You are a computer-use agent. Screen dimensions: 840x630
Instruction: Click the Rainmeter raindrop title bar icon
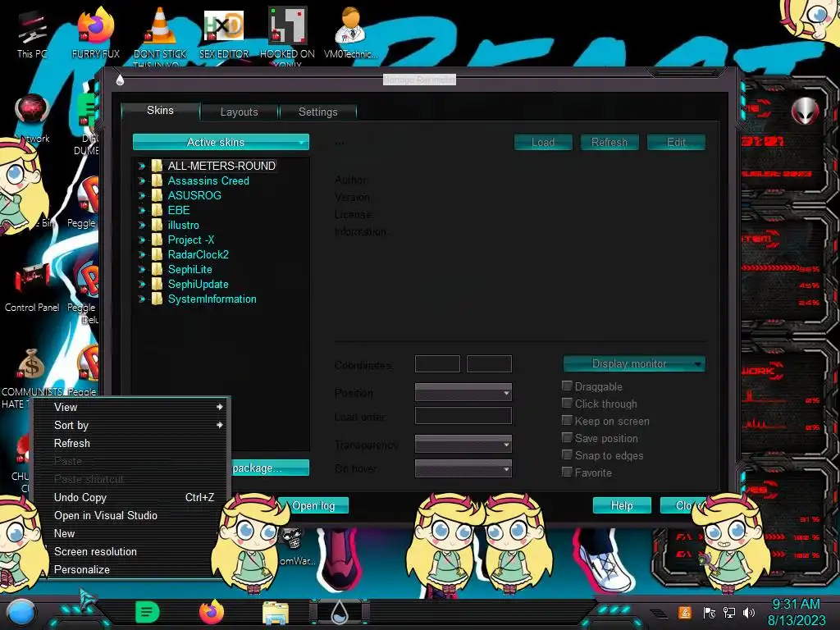coord(120,80)
